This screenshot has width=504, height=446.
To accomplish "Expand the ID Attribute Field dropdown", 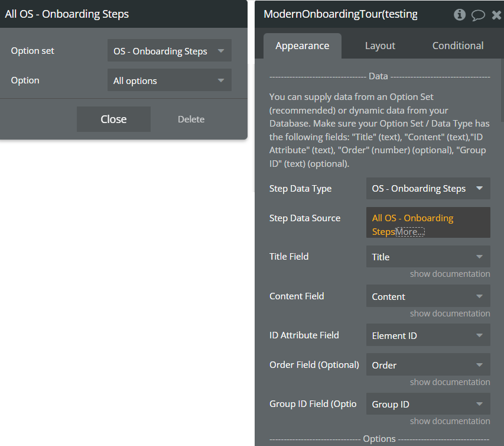I will [428, 335].
